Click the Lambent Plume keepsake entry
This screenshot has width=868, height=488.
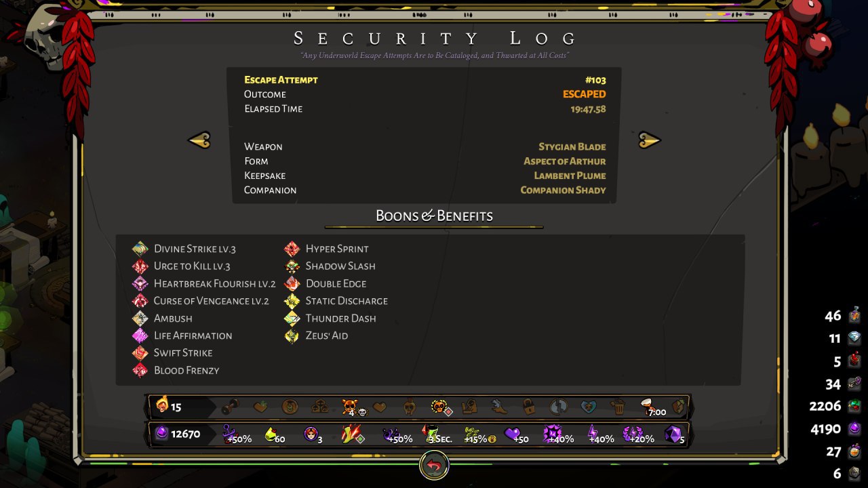[x=570, y=176]
